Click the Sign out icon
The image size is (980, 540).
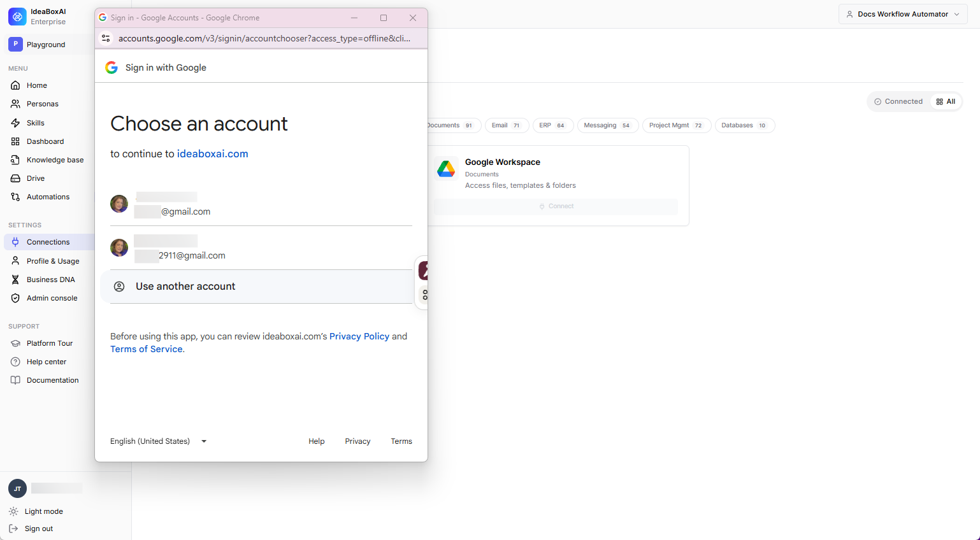[x=13, y=529]
